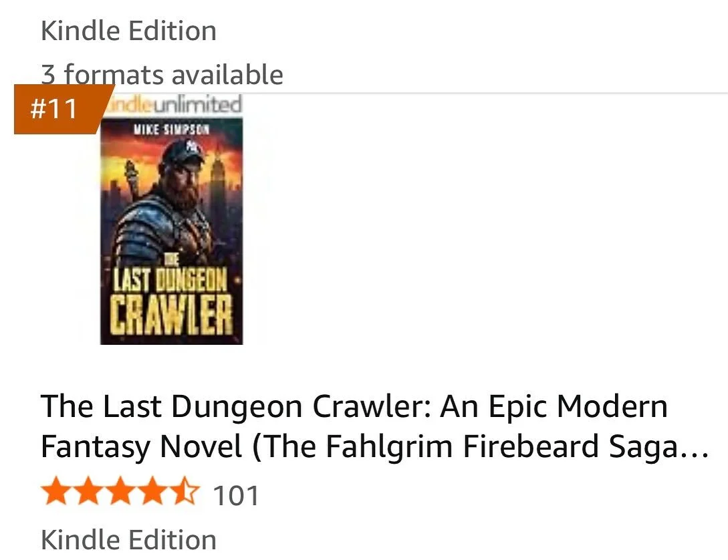Screen dimensions: 728x560
Task: Click the third orange rating star
Action: click(121, 491)
